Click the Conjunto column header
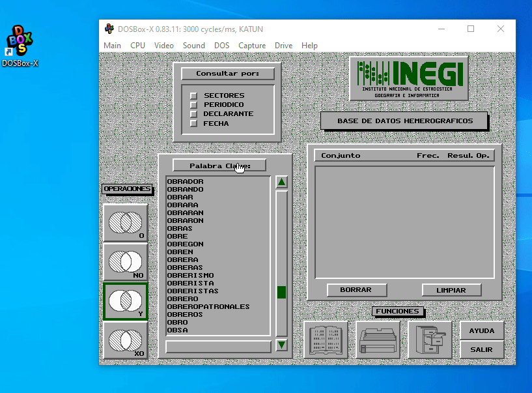The image size is (532, 393). pyautogui.click(x=341, y=156)
